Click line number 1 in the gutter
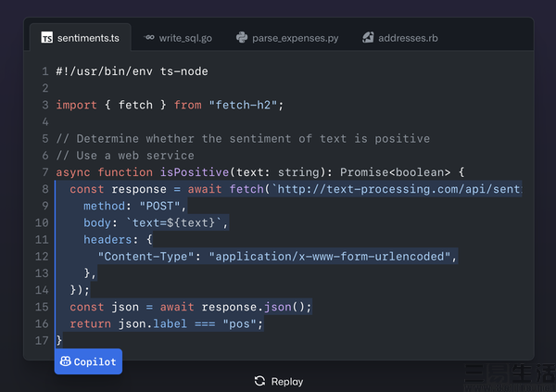Image resolution: width=556 pixels, height=392 pixels. click(x=44, y=71)
